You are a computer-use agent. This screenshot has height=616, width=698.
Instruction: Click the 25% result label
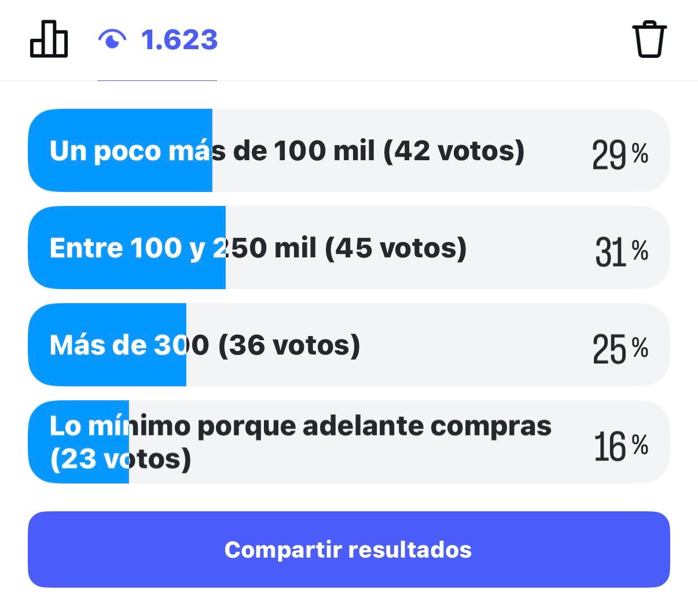pos(619,348)
